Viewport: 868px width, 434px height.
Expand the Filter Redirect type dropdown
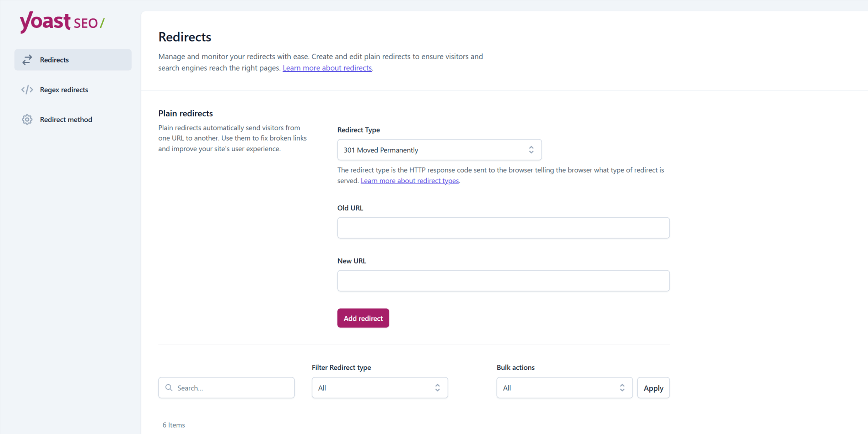(379, 387)
